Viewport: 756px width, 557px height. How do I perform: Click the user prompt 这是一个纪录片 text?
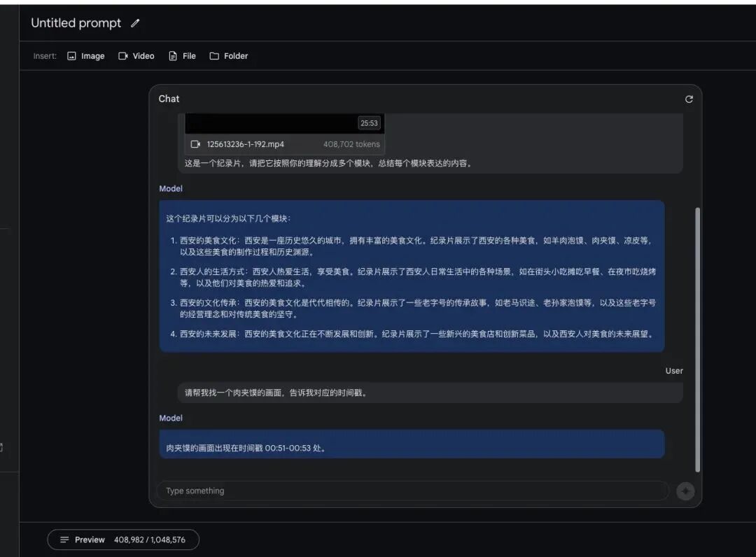[328, 163]
